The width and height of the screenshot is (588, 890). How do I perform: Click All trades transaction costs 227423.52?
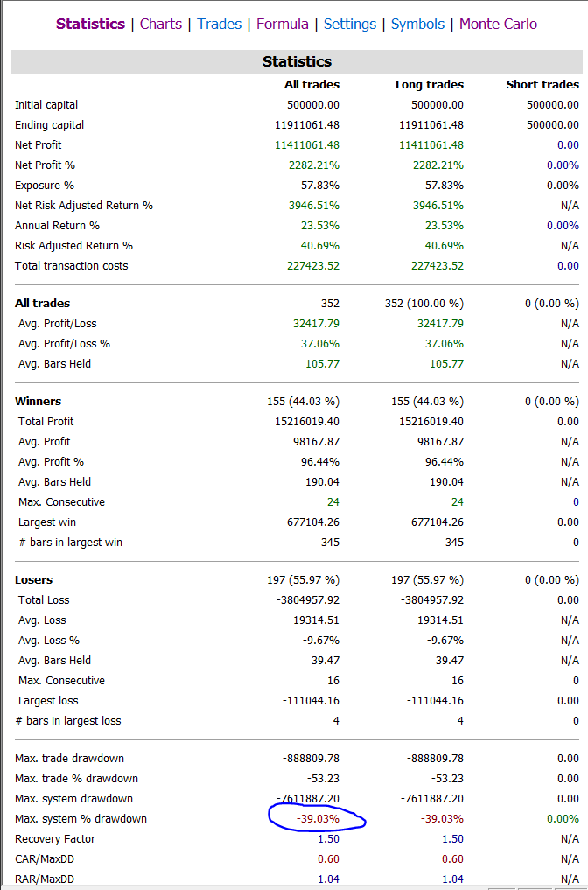313,266
